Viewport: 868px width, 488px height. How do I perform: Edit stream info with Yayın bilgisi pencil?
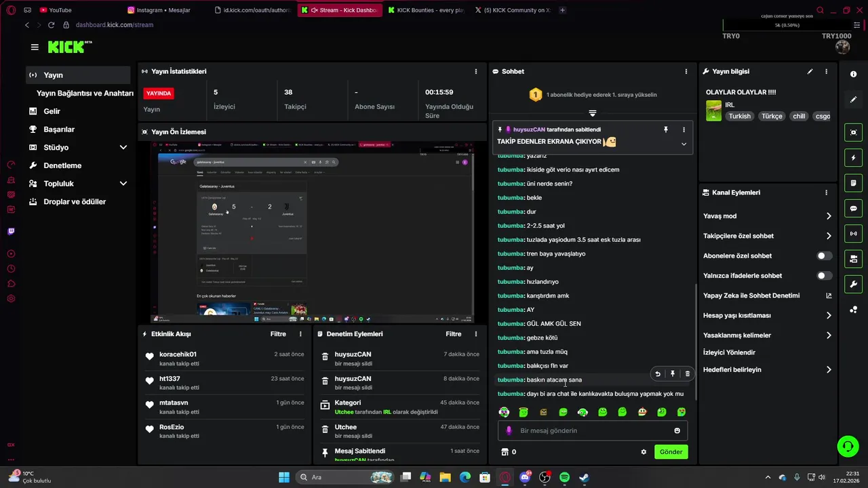pyautogui.click(x=810, y=71)
